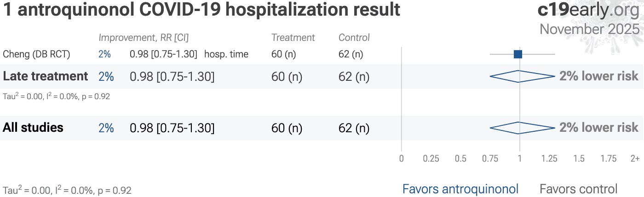The width and height of the screenshot is (644, 197).
Task: Open the c19early.org site logo
Action: [588, 10]
